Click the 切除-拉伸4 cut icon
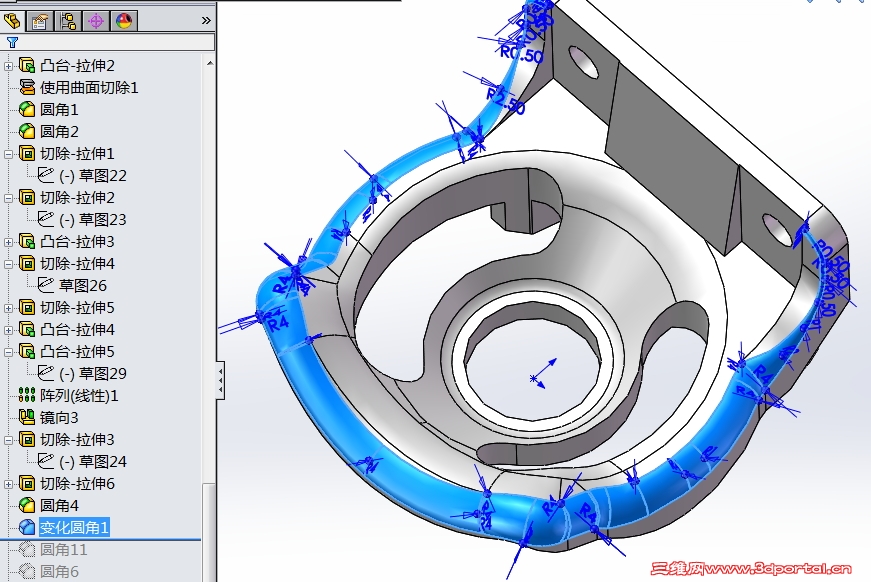The image size is (871, 582). click(27, 263)
